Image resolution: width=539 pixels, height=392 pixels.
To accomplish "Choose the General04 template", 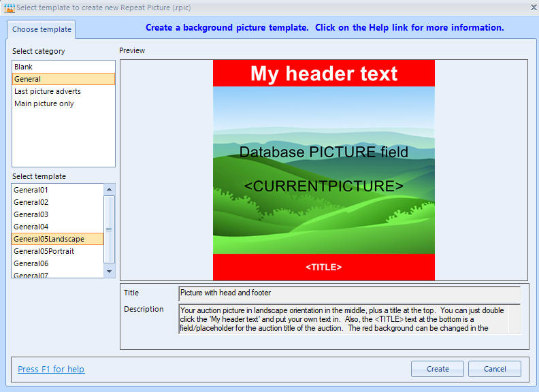I will click(x=57, y=227).
